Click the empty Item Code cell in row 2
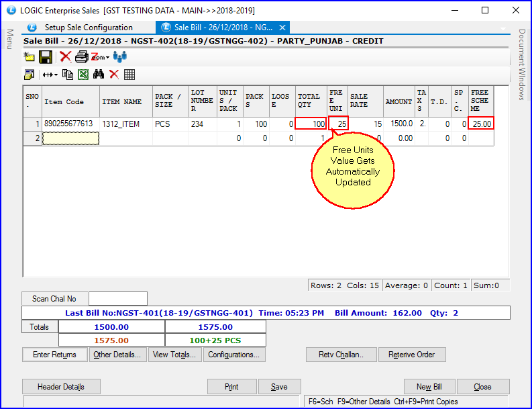The image size is (532, 409). point(70,138)
